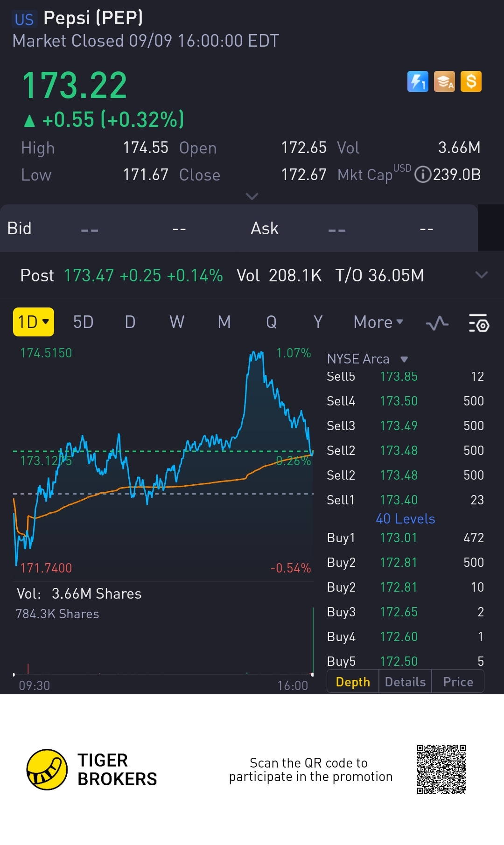Expand the quote details chevron
This screenshot has height=845, width=504.
[x=252, y=196]
